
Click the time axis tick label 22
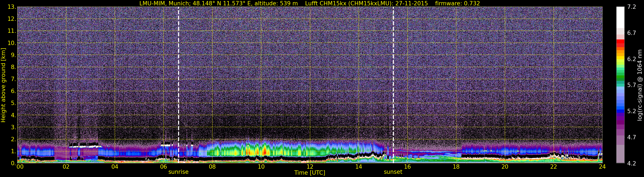554,167
